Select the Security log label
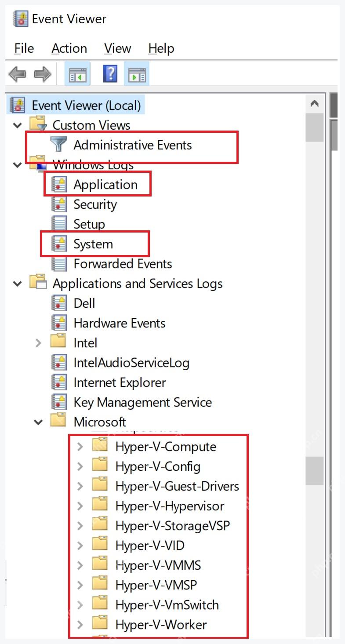345x644 pixels. click(95, 204)
